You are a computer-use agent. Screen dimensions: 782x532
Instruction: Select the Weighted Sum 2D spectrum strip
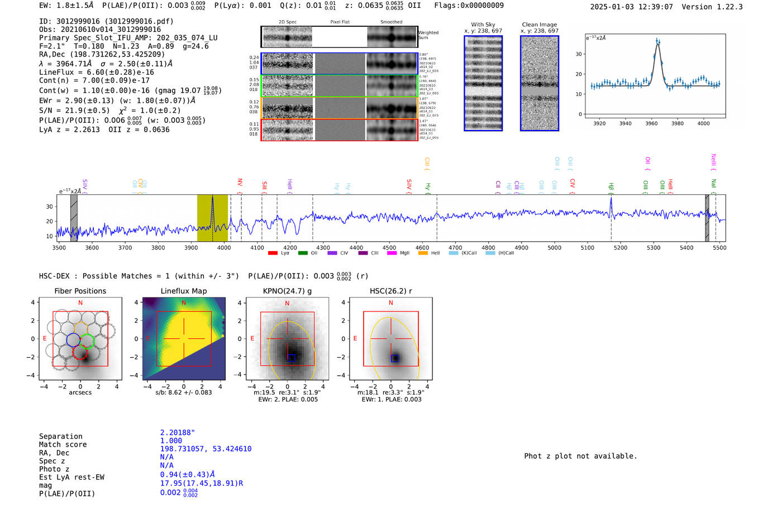(339, 37)
